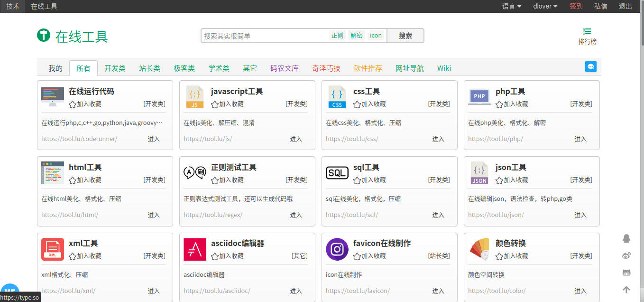
Task: Click the 解密 search tag
Action: 357,36
